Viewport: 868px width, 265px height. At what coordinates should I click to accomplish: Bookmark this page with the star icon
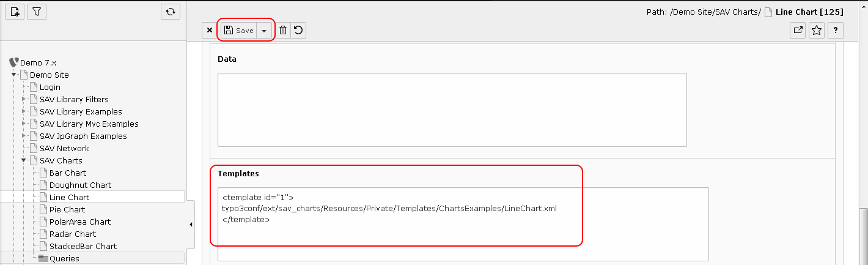tap(817, 30)
